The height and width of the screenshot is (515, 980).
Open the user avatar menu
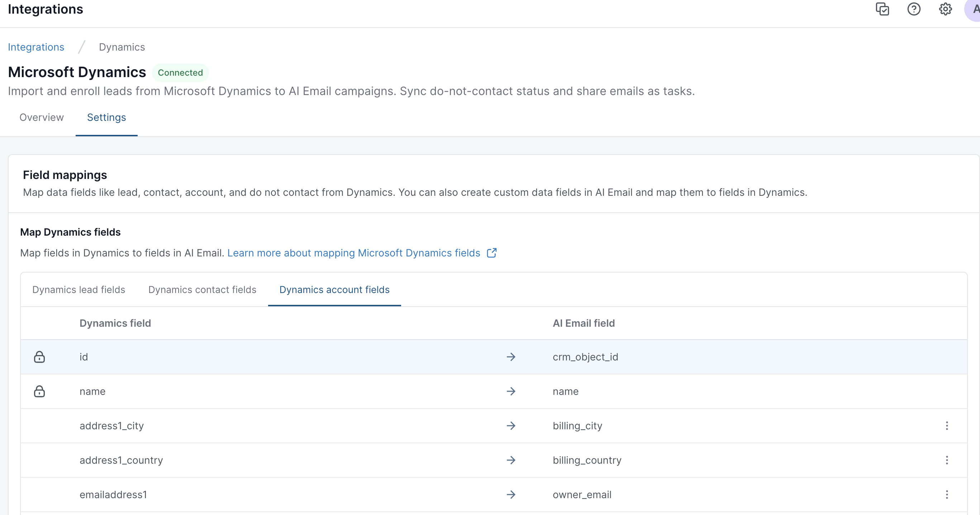point(973,9)
